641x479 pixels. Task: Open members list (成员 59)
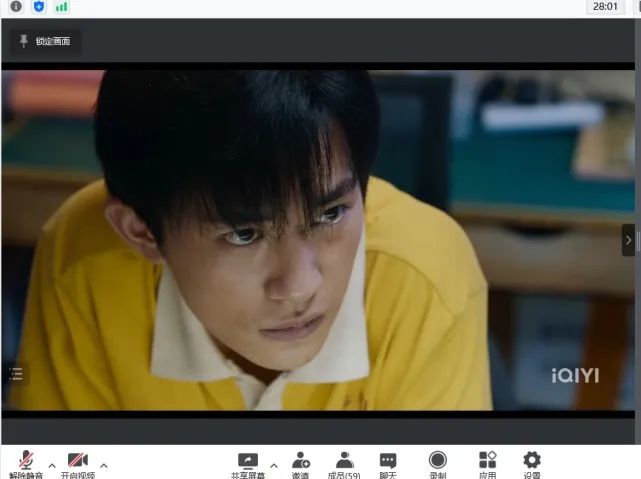[344, 461]
